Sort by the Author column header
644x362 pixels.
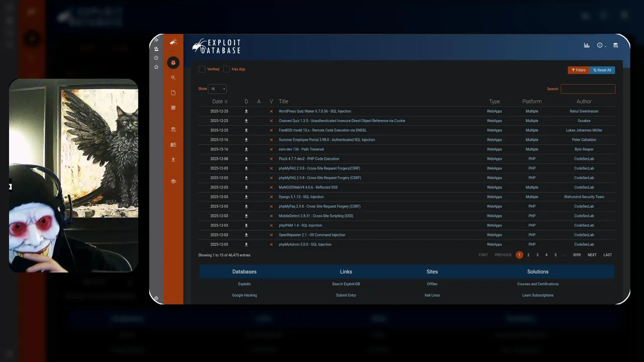click(x=584, y=102)
